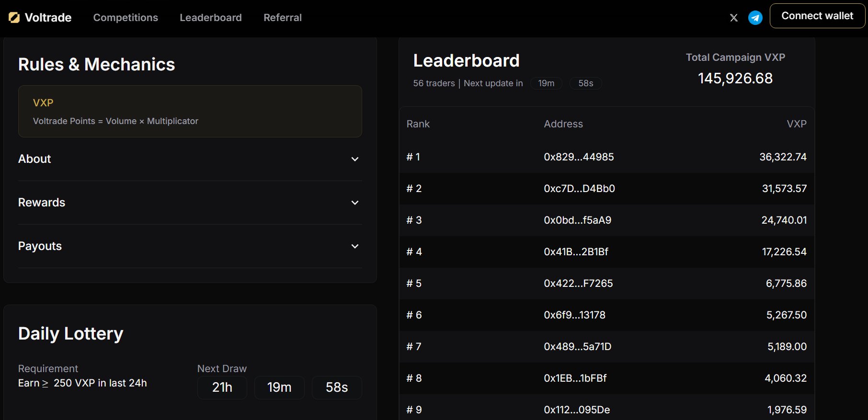Select address 0x6f9...13178
The width and height of the screenshot is (868, 420).
575,315
